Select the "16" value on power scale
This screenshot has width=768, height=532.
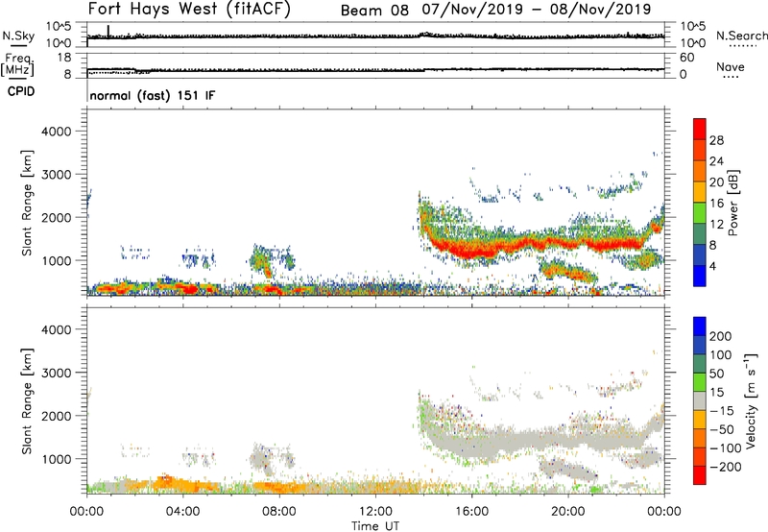click(x=716, y=204)
